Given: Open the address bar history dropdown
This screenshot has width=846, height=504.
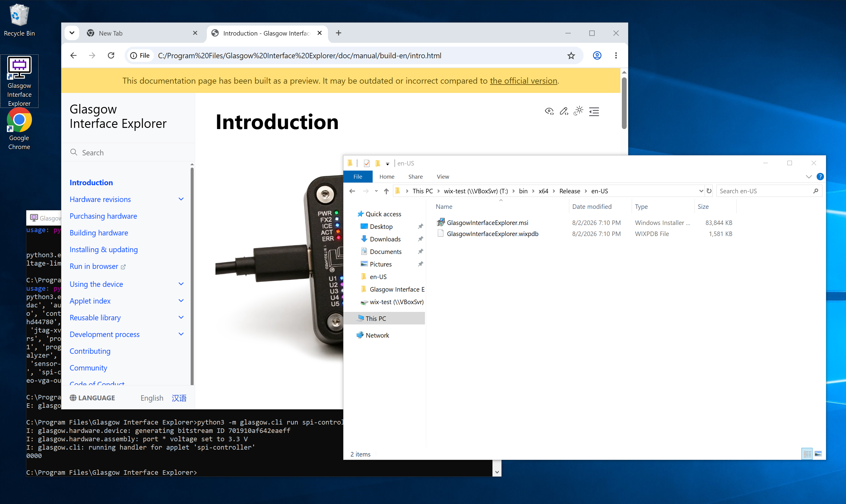Looking at the screenshot, I should pos(701,191).
